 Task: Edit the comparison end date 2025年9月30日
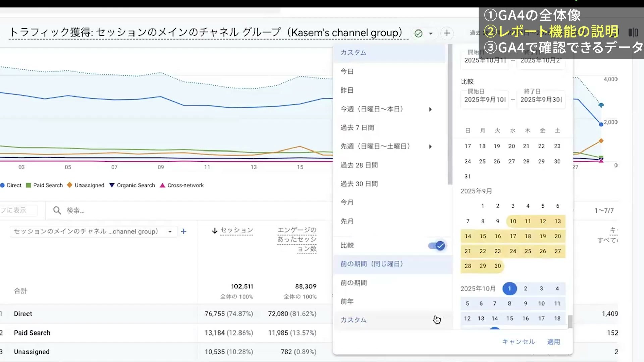[x=541, y=100]
